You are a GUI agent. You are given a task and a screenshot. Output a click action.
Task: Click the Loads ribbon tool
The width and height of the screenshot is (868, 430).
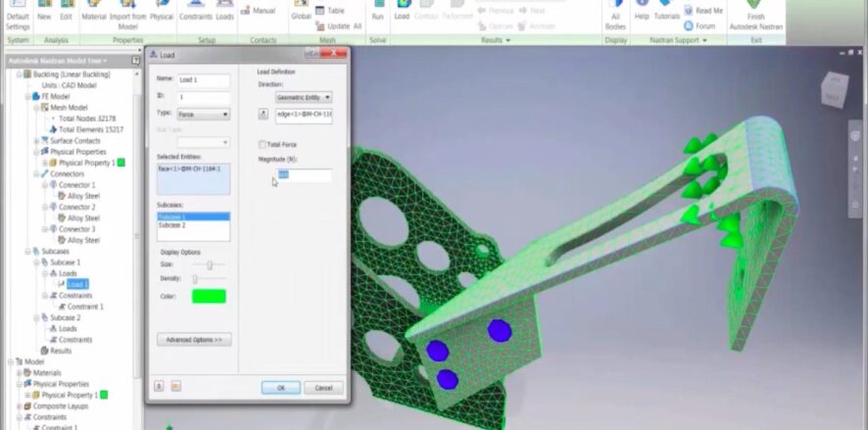(224, 12)
